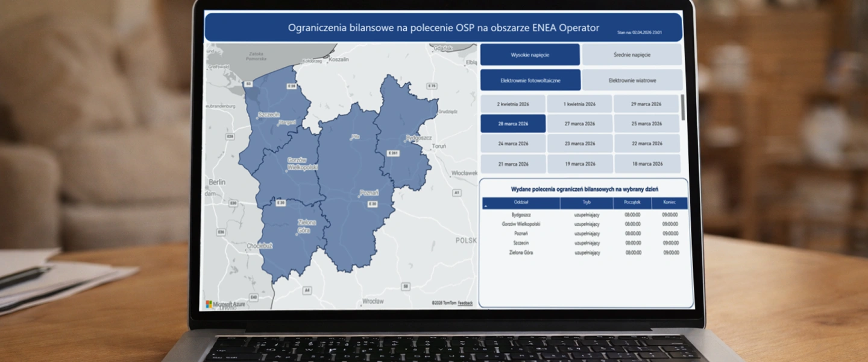Image resolution: width=868 pixels, height=362 pixels.
Task: Sort table by Początek column header
Action: (632, 202)
